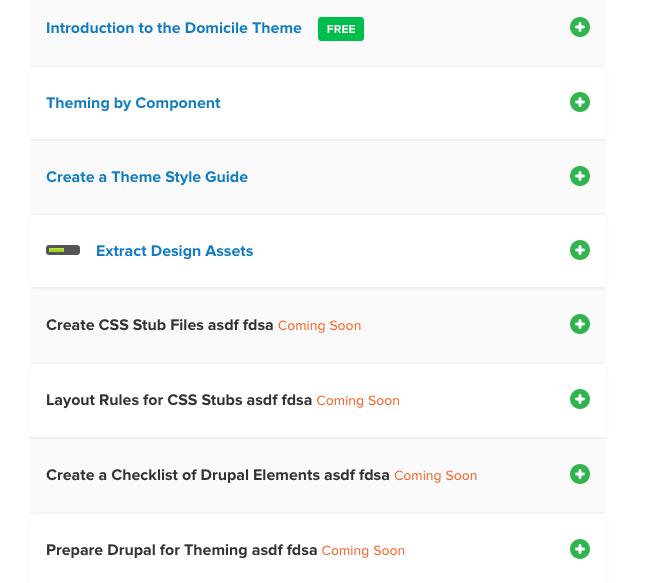
Task: Click plus icon for Layout Rules for CSS Stubs
Action: click(x=580, y=399)
